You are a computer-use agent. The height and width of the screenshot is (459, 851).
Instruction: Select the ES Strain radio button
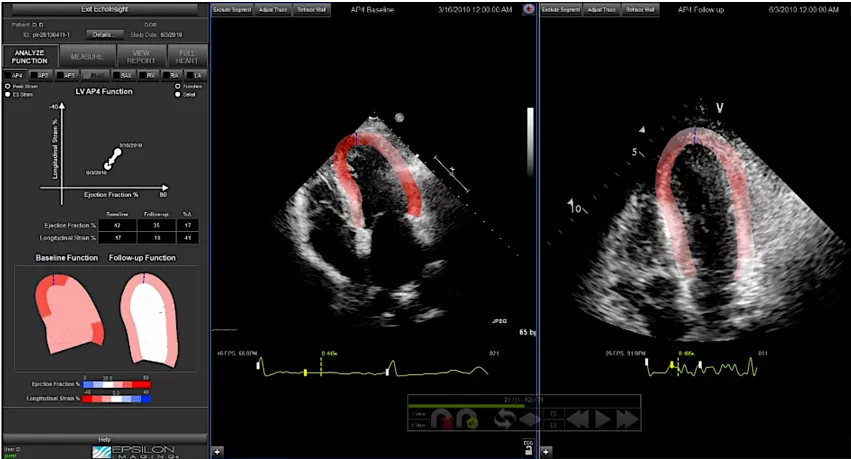click(x=9, y=94)
